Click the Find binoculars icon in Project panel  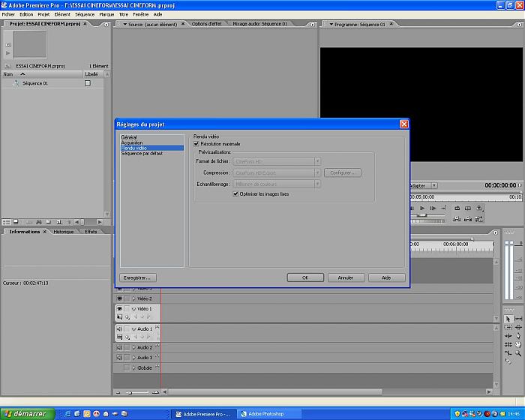pos(39,222)
